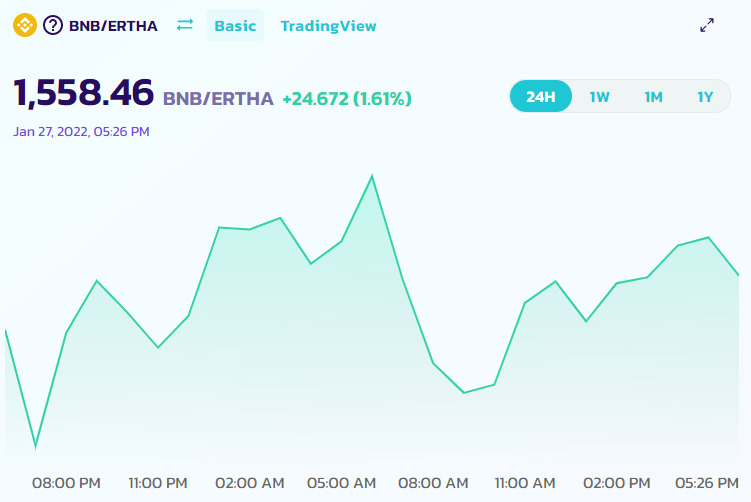Click the chart's lowest dip point
Screen dimensions: 751x502
35,448
